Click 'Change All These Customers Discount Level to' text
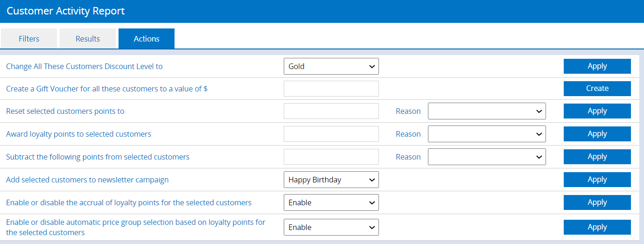This screenshot has width=644, height=244. pyautogui.click(x=84, y=66)
